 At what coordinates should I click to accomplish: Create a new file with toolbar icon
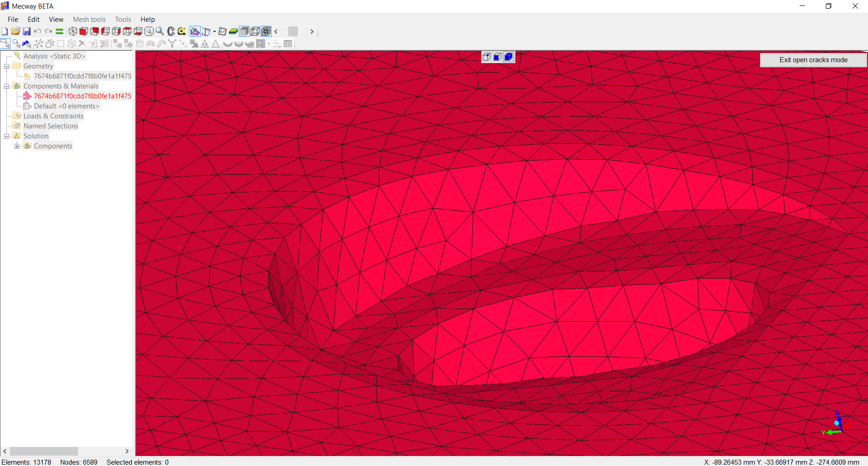(x=5, y=31)
